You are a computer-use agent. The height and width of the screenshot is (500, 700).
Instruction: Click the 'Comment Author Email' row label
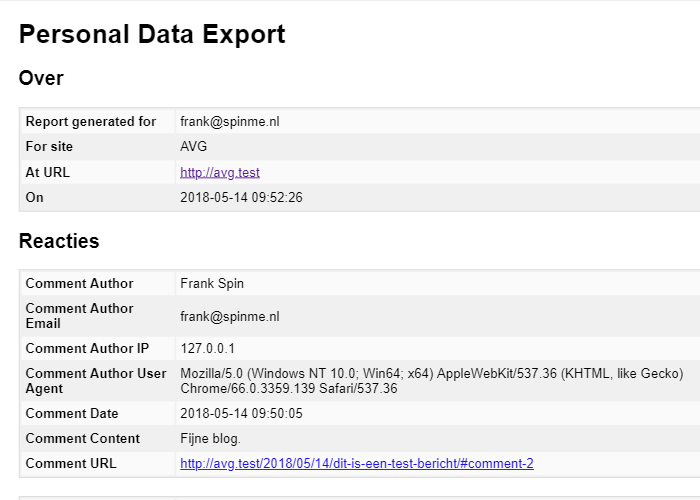point(79,316)
